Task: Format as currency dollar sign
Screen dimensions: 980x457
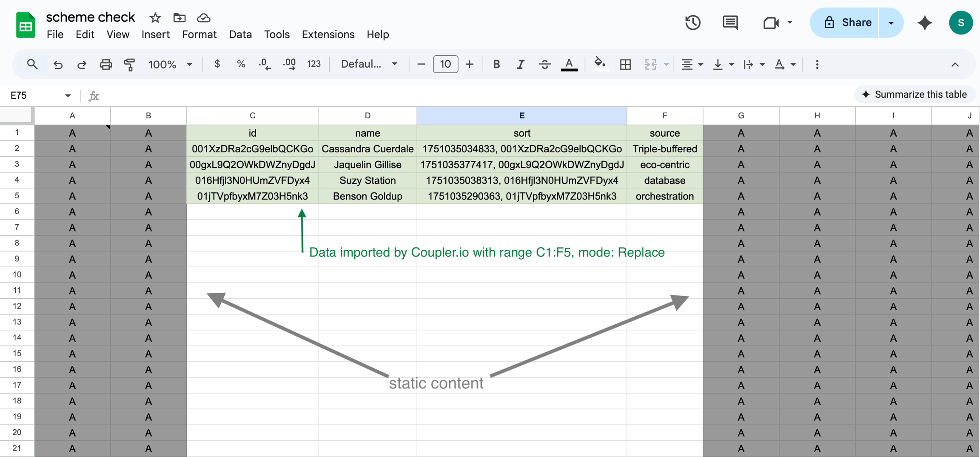Action: [217, 64]
